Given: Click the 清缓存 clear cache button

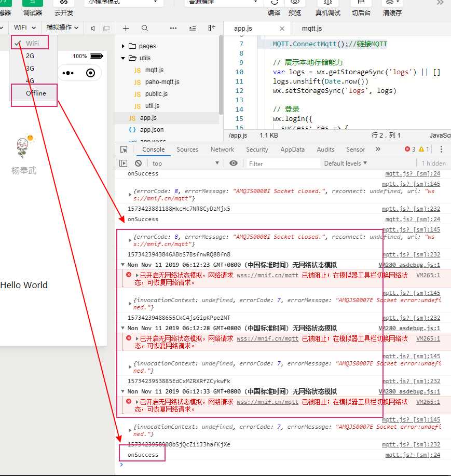Looking at the screenshot, I should [x=392, y=8].
